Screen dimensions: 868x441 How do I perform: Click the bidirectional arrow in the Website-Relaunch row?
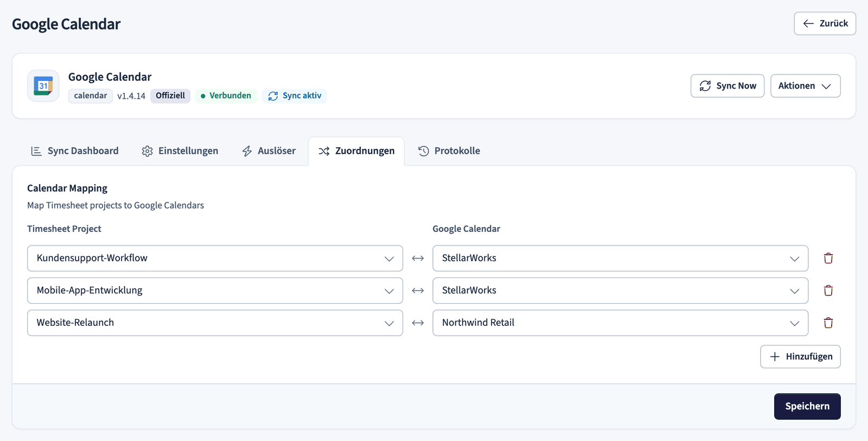click(418, 323)
